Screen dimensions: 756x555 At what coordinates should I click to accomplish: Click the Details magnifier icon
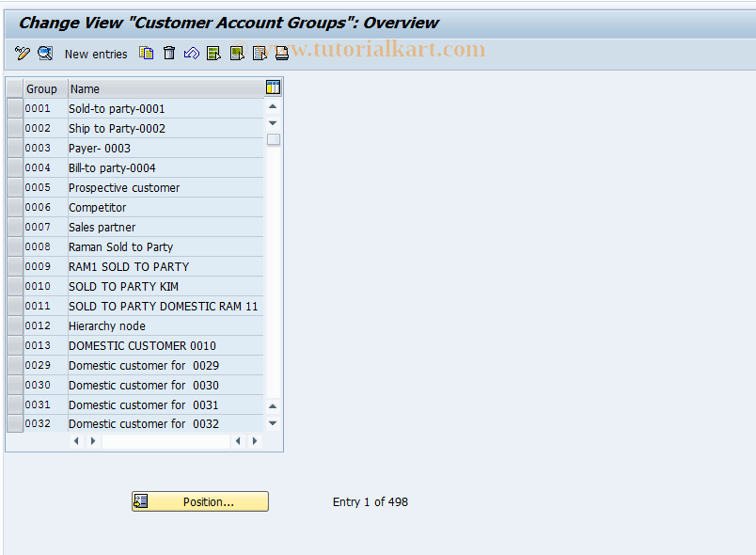click(45, 53)
